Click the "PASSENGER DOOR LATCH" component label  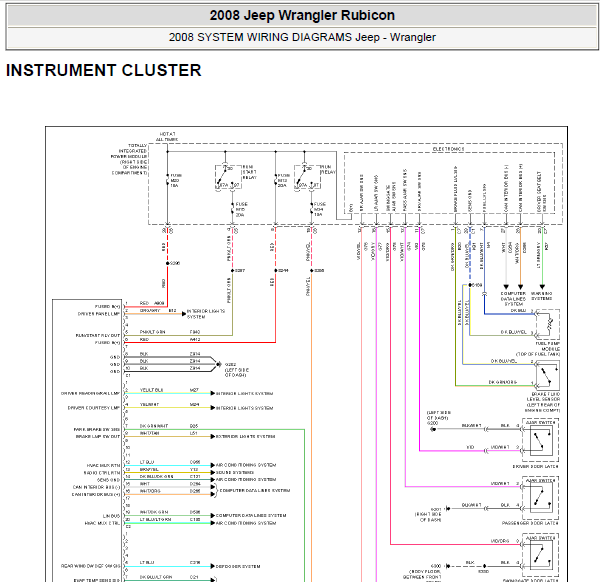click(530, 523)
